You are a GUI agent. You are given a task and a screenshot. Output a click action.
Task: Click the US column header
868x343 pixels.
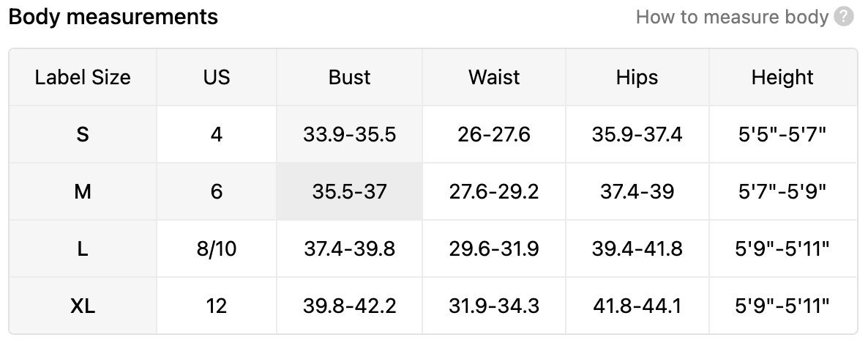pos(217,77)
